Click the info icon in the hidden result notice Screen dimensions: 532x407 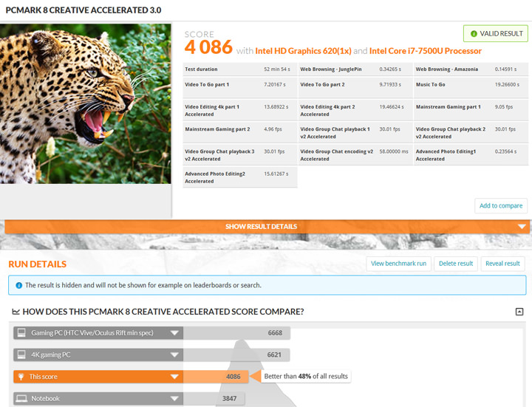[x=18, y=285]
